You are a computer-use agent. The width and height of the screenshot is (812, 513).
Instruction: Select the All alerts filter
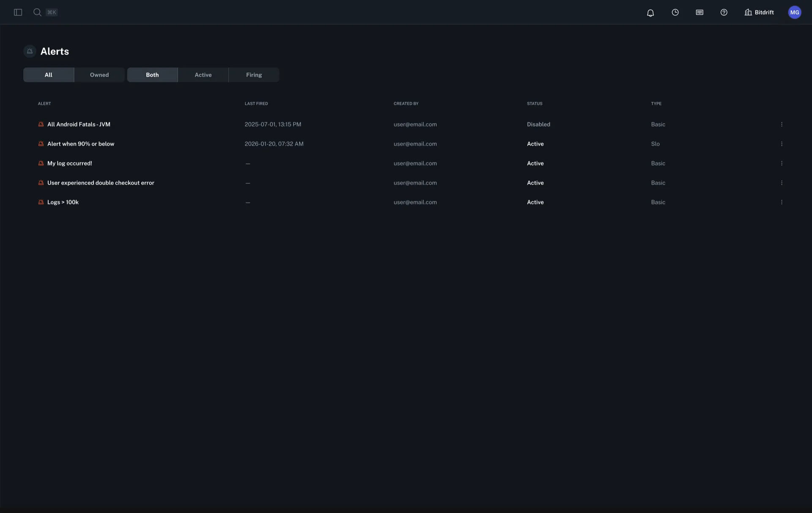click(48, 75)
